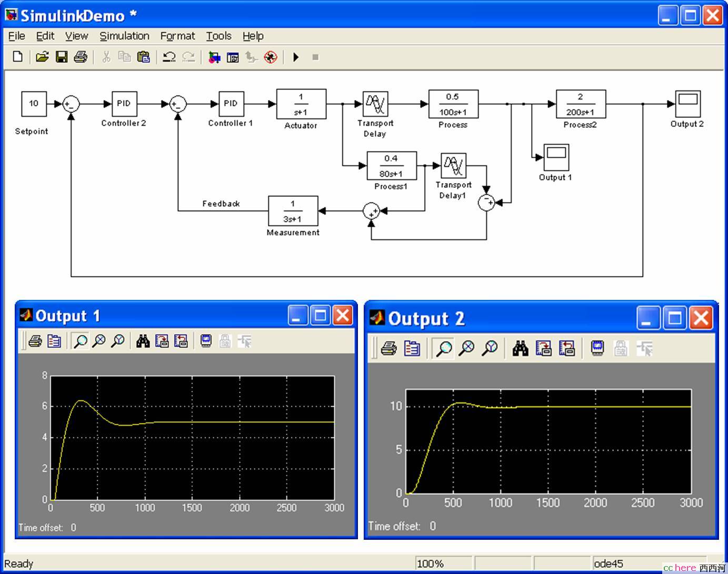The image size is (728, 574).
Task: Print the Output 1 scope
Action: [x=35, y=341]
